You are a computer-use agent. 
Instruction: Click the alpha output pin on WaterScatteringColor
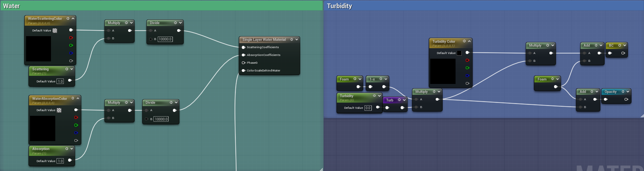click(x=71, y=61)
